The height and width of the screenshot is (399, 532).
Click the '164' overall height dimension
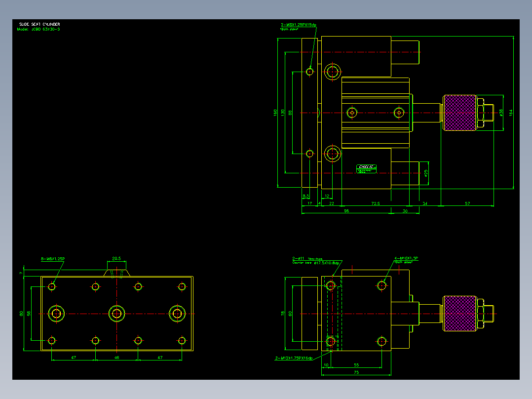coord(511,113)
